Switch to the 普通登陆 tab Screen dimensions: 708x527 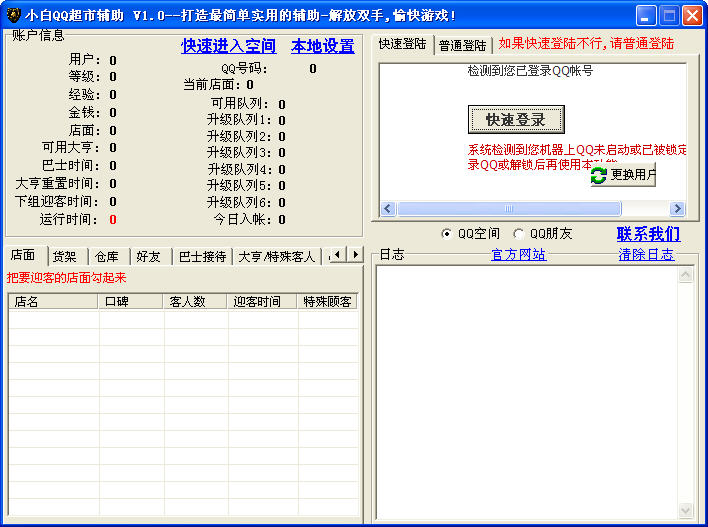(x=462, y=46)
